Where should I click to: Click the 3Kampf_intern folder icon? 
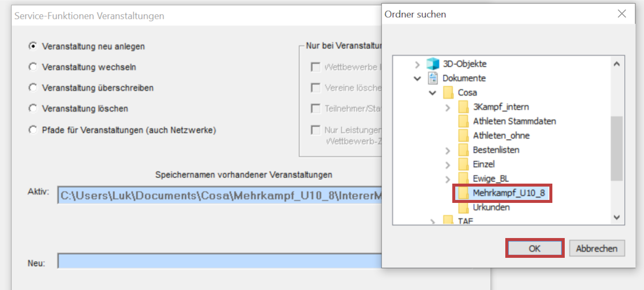point(464,107)
